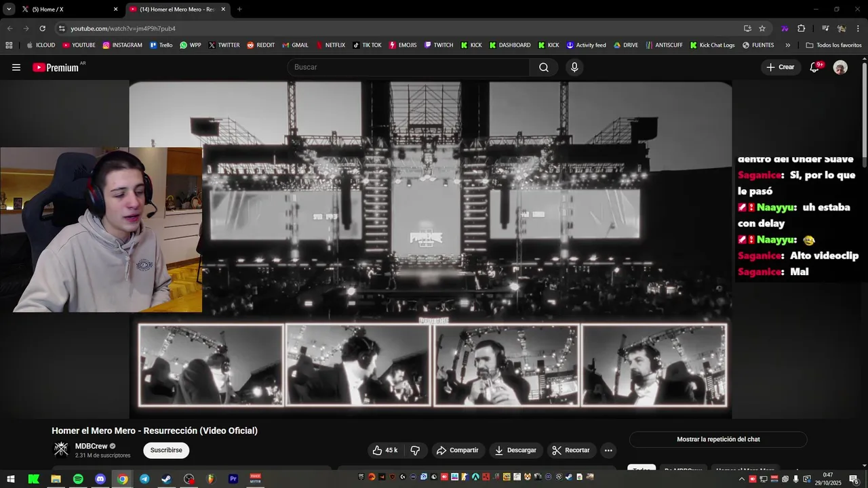This screenshot has height=488, width=868.
Task: Open a new Chrome tab
Action: click(x=239, y=9)
